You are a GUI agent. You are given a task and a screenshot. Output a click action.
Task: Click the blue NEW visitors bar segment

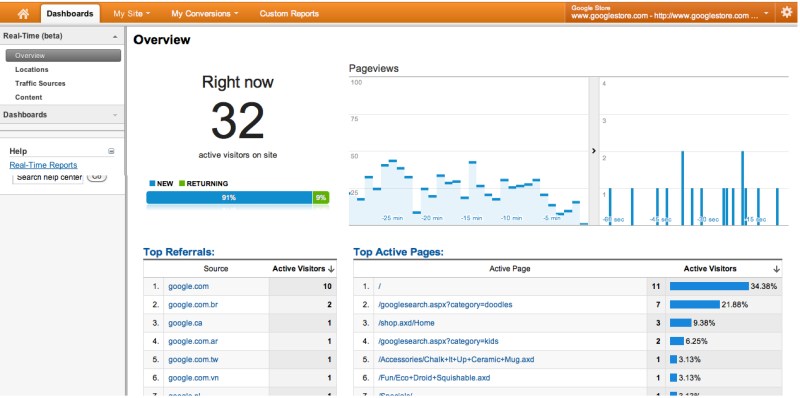229,198
